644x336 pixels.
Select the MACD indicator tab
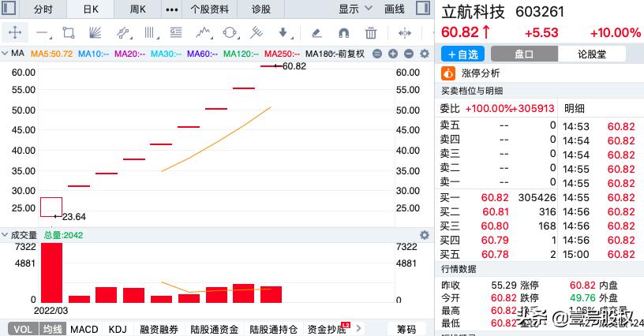84,330
